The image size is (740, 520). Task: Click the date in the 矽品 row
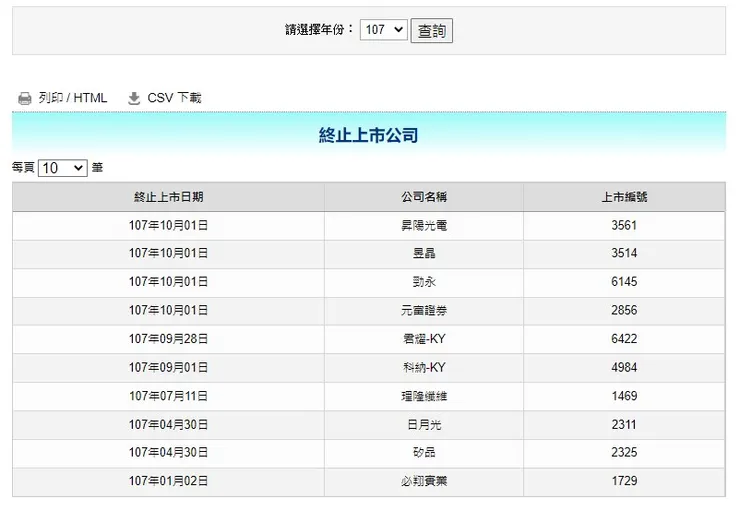coord(168,453)
